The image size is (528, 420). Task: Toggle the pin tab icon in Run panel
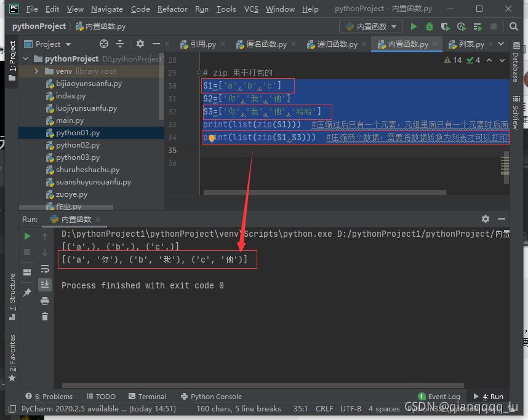[27, 293]
